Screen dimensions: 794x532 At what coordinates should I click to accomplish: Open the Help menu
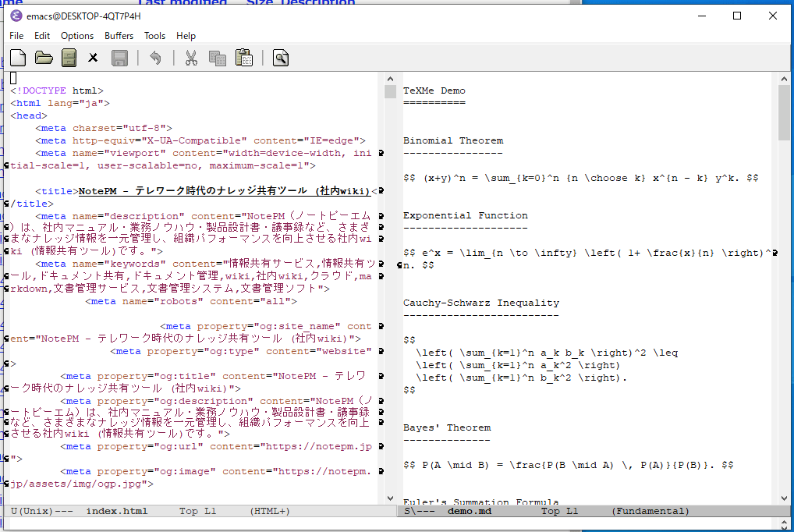186,36
